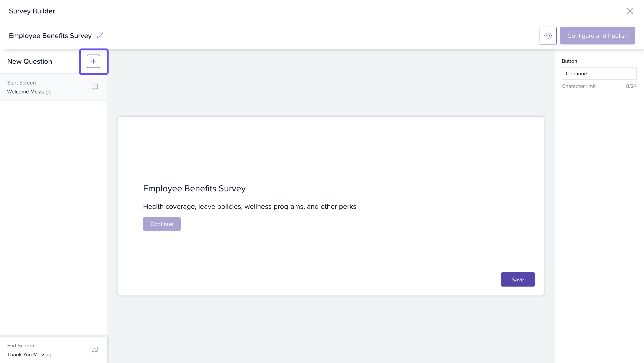The image size is (644, 363).
Task: Click the health coverage description text
Action: [249, 206]
